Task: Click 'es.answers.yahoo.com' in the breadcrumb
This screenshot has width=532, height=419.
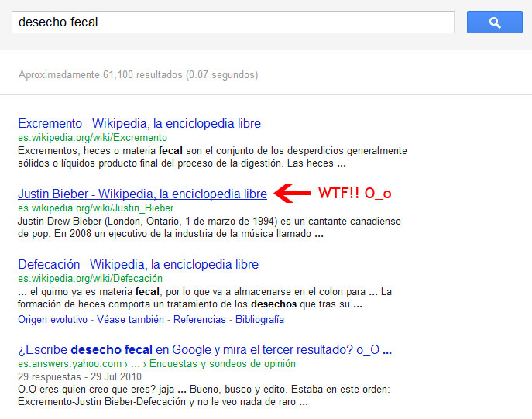Action: [x=70, y=363]
